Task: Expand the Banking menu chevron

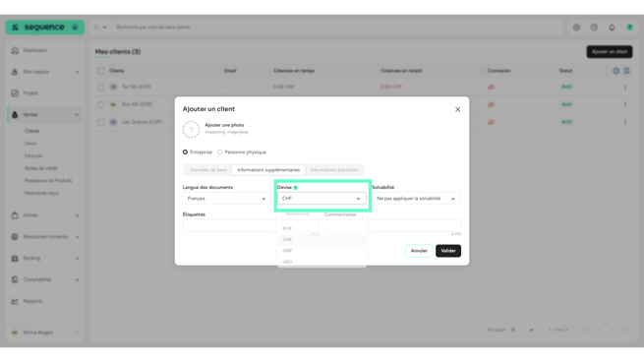Action: [x=78, y=258]
